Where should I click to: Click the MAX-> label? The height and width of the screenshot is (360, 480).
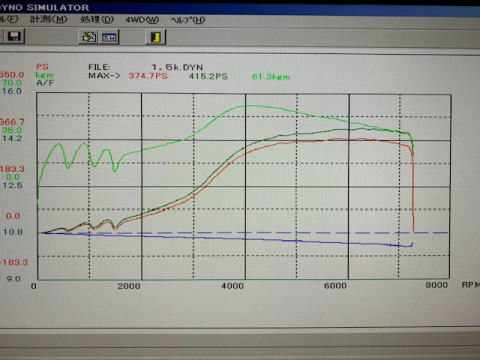(104, 75)
